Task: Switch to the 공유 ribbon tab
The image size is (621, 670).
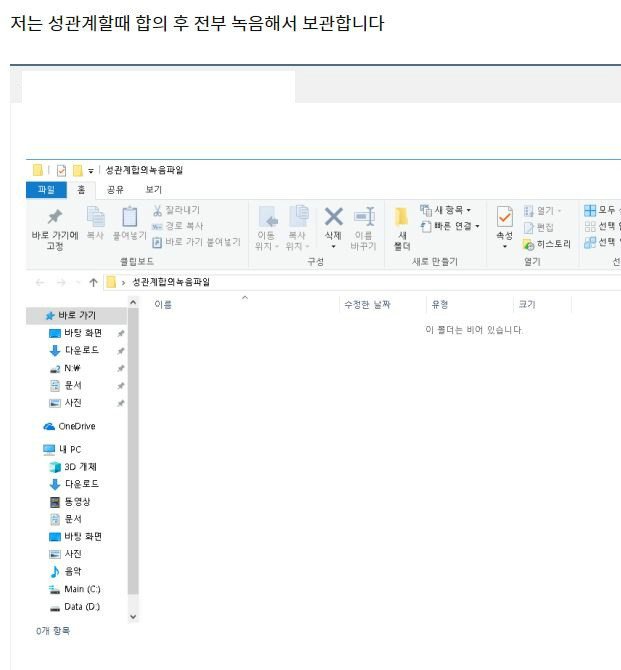Action: tap(115, 189)
